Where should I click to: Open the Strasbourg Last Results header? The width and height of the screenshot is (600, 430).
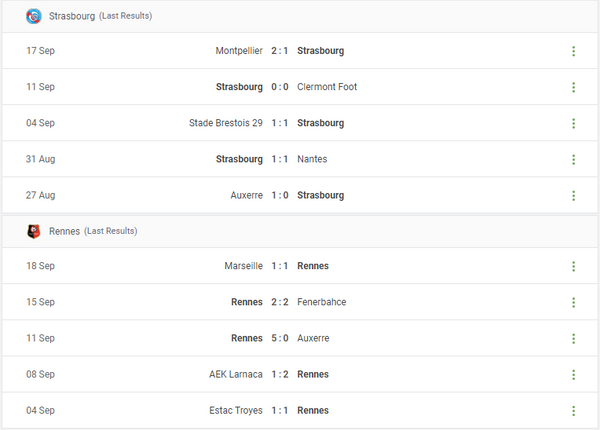[100, 16]
